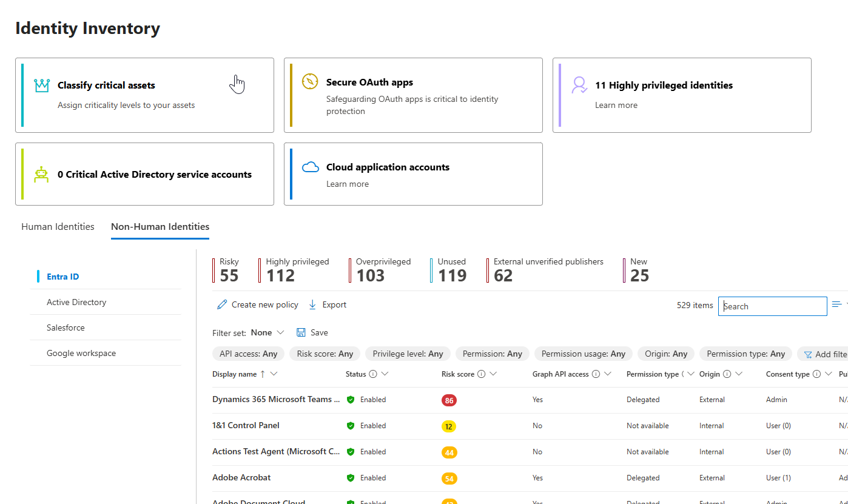Open the Privilege level: Any filter pill
The image size is (848, 504).
[408, 354]
